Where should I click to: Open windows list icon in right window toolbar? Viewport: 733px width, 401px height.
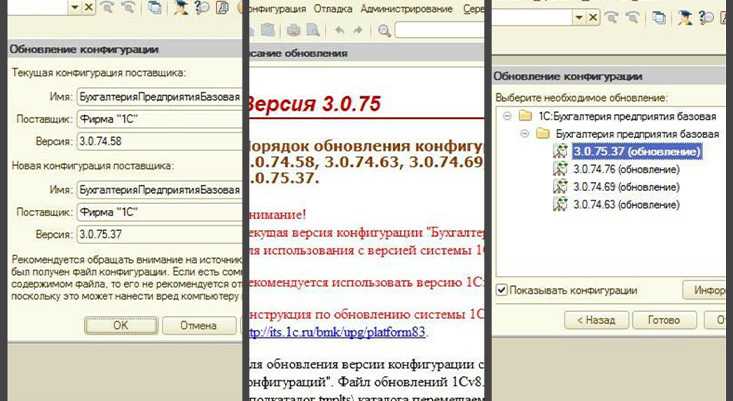point(659,18)
